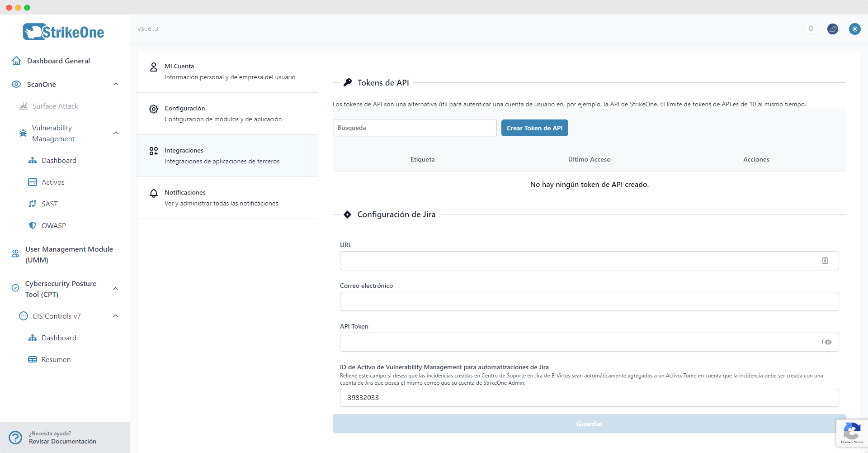This screenshot has width=868, height=453.
Task: Select the Integraciones settings tab
Action: 228,156
